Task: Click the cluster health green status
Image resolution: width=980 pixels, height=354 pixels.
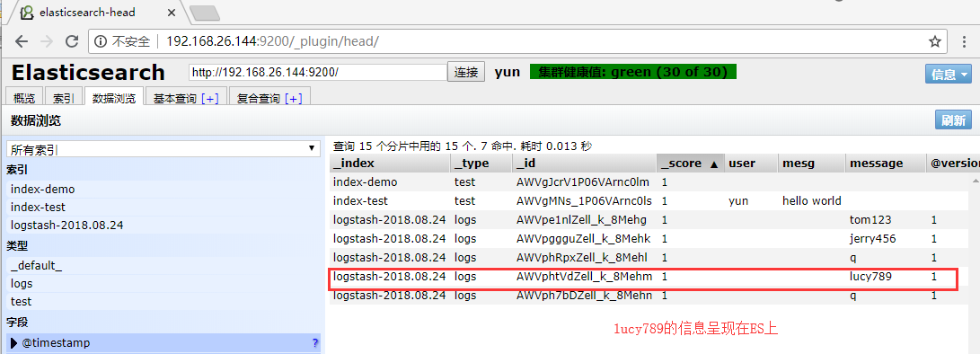Action: click(x=632, y=72)
